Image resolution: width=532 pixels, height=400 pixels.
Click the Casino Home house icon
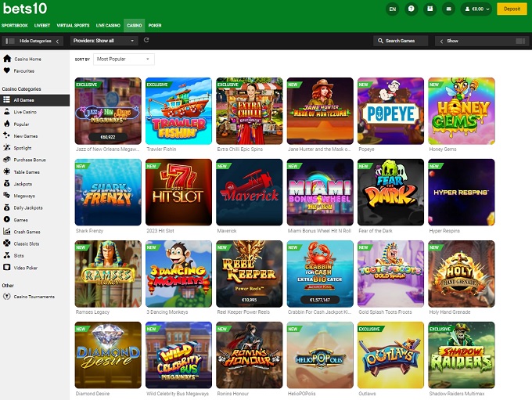(x=7, y=59)
